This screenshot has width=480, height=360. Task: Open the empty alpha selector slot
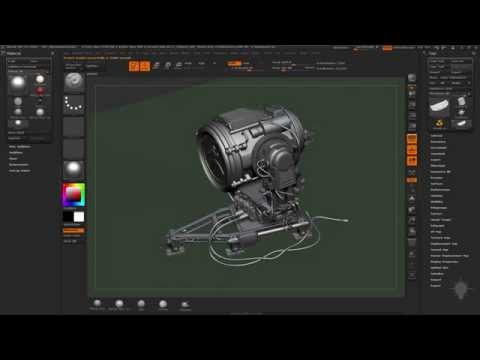click(74, 126)
